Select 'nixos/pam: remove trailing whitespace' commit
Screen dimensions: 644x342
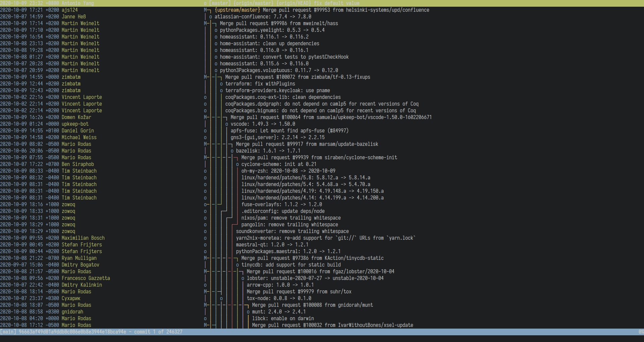(322, 218)
